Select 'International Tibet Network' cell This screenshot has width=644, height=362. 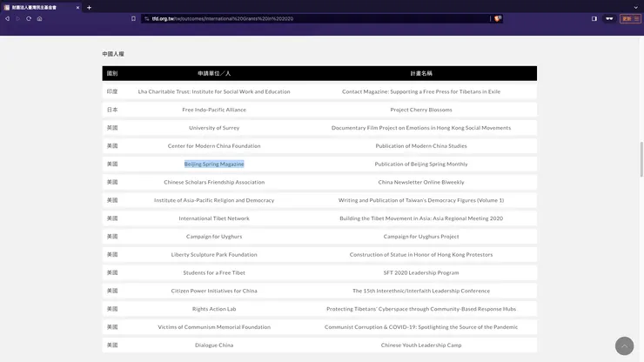214,218
